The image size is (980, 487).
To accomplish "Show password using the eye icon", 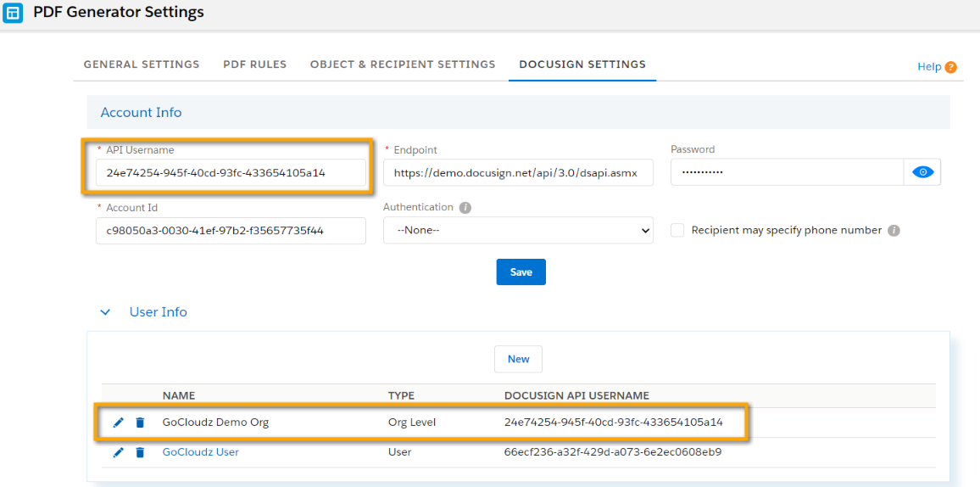I will point(922,172).
